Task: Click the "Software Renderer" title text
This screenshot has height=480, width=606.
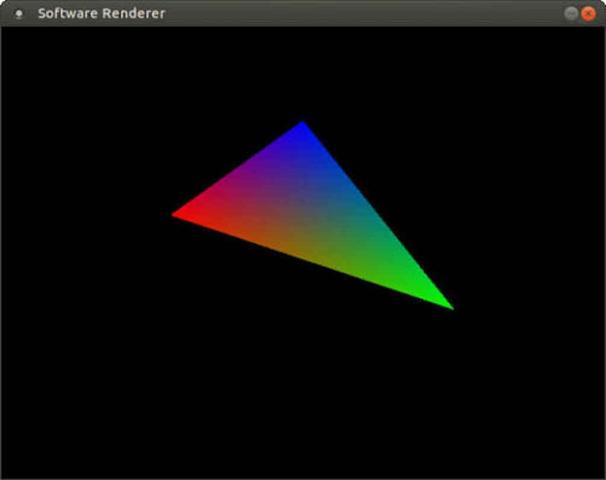Action: 101,14
